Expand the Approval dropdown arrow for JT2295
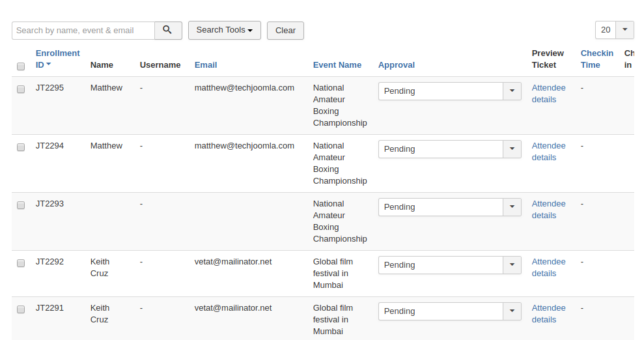This screenshot has width=644, height=340. [x=512, y=91]
